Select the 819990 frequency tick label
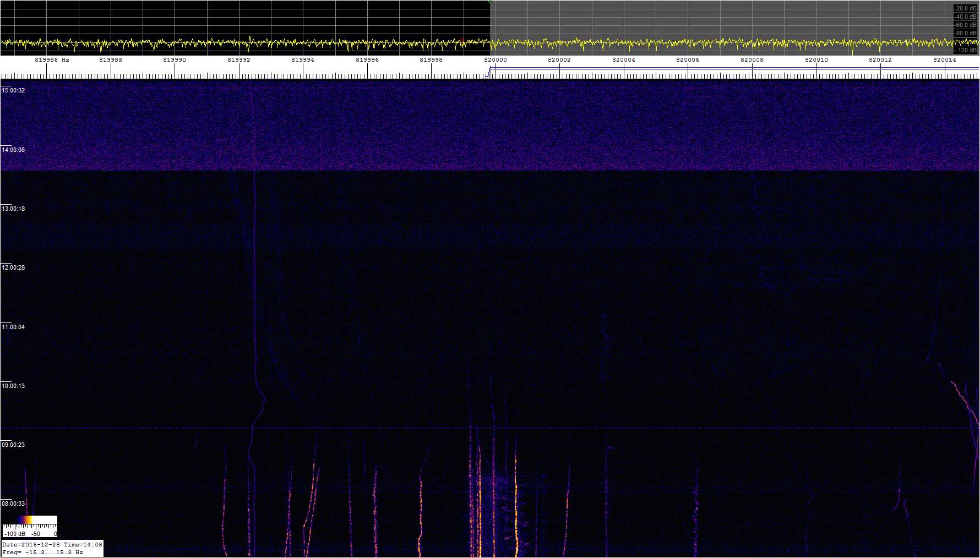 pos(175,60)
